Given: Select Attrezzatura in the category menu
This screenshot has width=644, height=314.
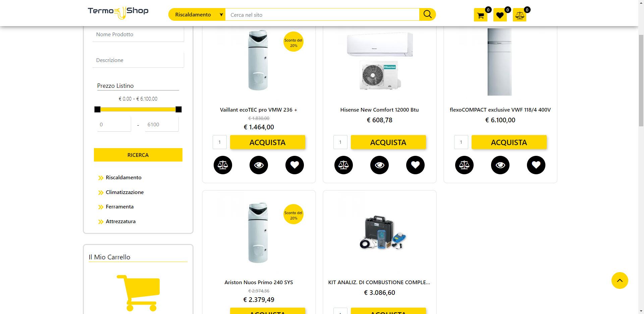Looking at the screenshot, I should [120, 222].
